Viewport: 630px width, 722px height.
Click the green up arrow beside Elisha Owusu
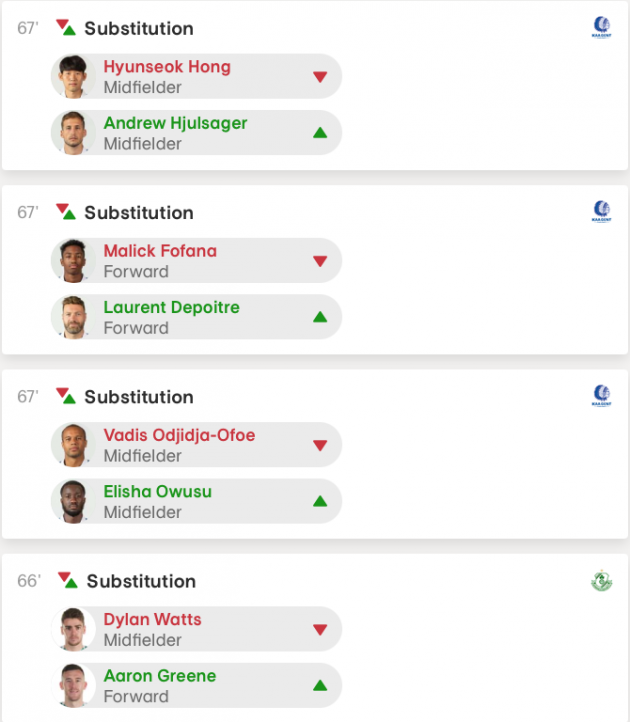click(320, 501)
